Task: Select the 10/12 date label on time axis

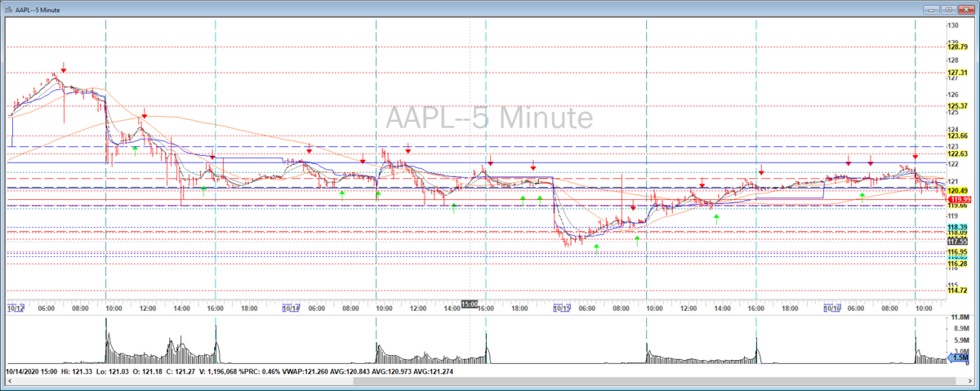Action: (x=15, y=308)
